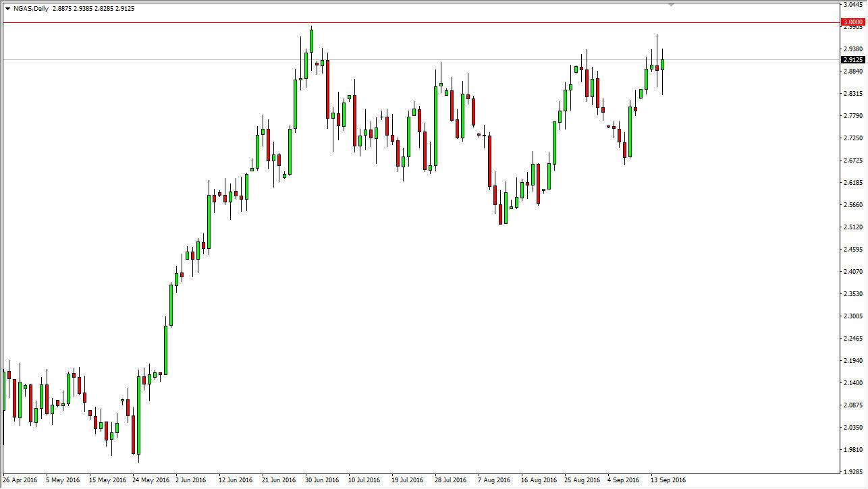Click price axis label 1.9285
This screenshot has width=868, height=489.
point(854,472)
